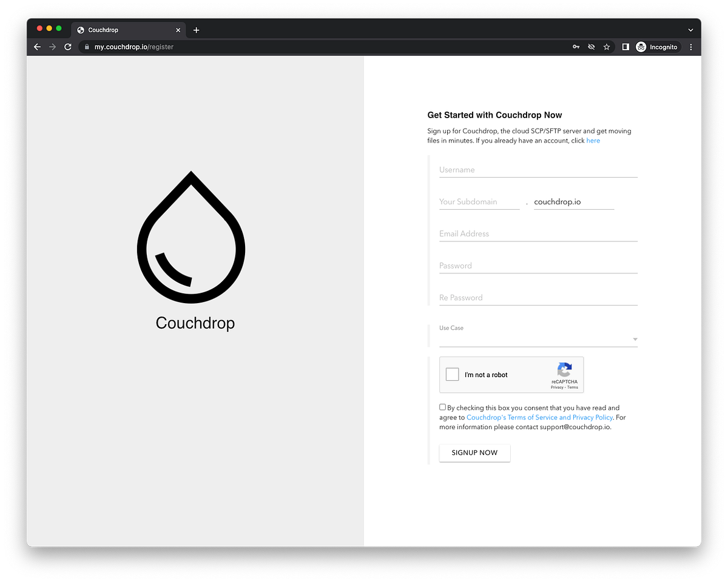Click the padlock icon in address bar
Image resolution: width=728 pixels, height=582 pixels.
(x=86, y=46)
